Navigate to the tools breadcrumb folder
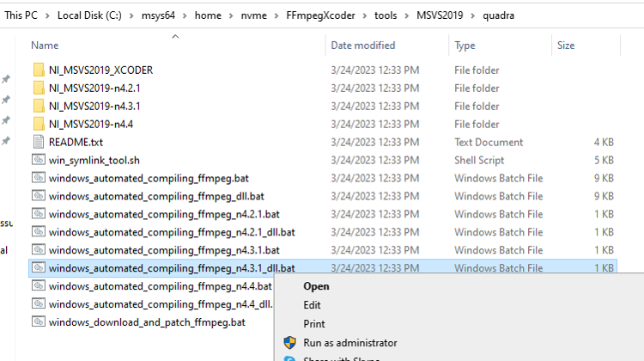 tap(386, 15)
